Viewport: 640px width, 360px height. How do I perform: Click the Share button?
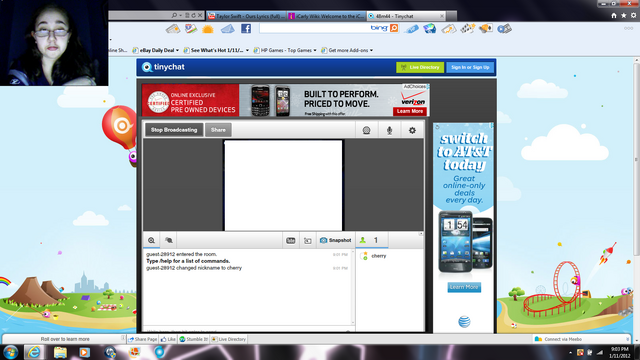click(218, 130)
